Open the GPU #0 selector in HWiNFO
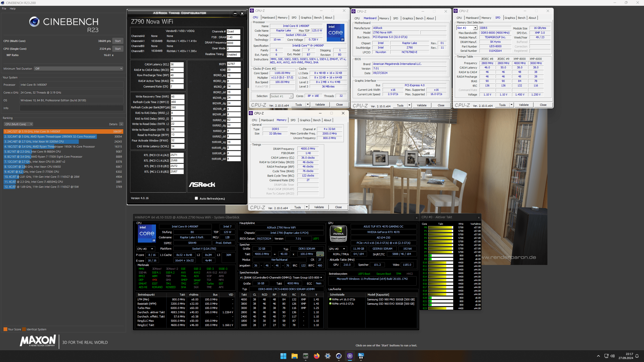644x362 pixels. pyautogui.click(x=338, y=249)
